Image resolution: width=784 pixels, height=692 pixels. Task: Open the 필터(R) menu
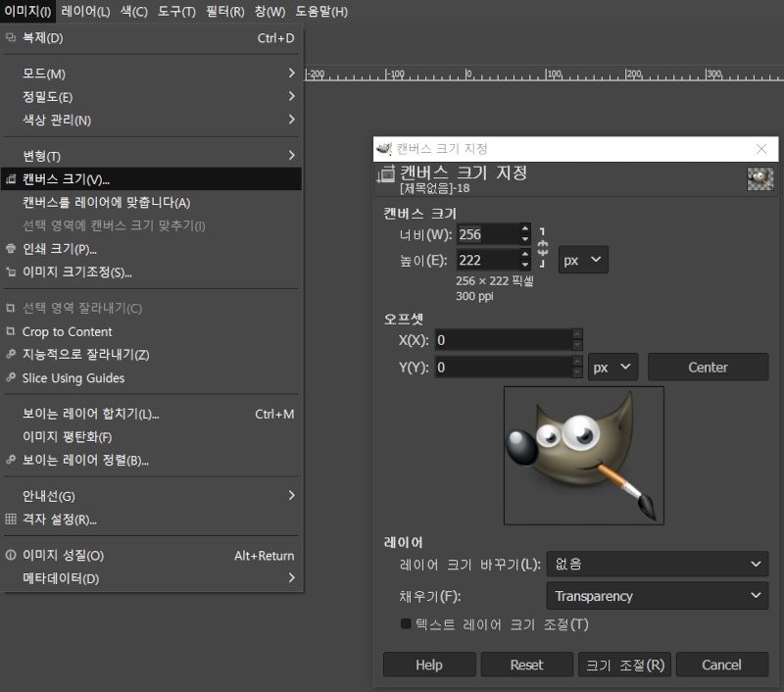pos(225,11)
